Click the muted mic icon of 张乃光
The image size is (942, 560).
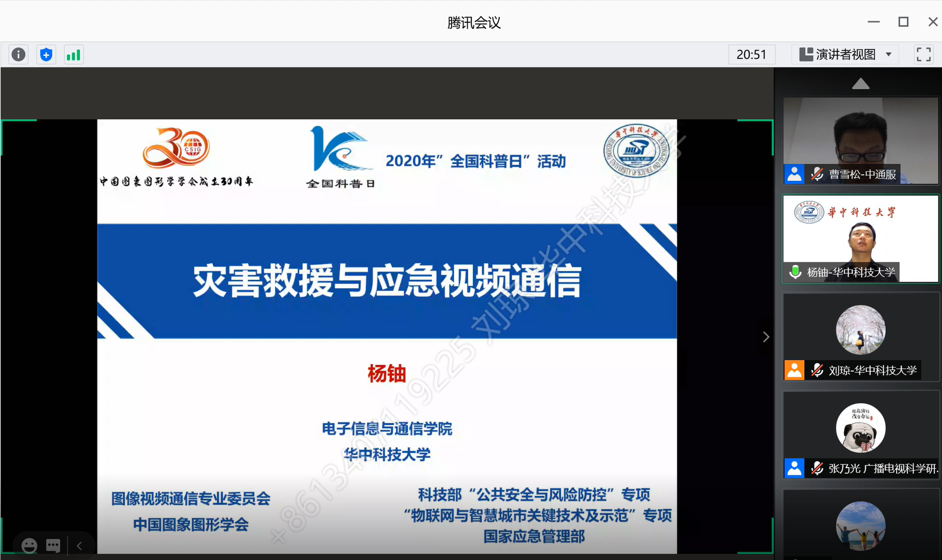817,468
